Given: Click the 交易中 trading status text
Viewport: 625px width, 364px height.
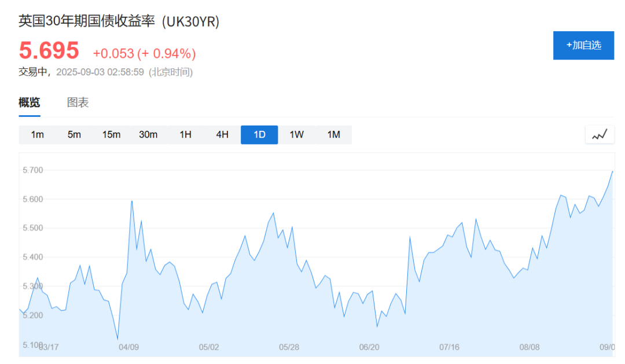Looking at the screenshot, I should pos(32,72).
